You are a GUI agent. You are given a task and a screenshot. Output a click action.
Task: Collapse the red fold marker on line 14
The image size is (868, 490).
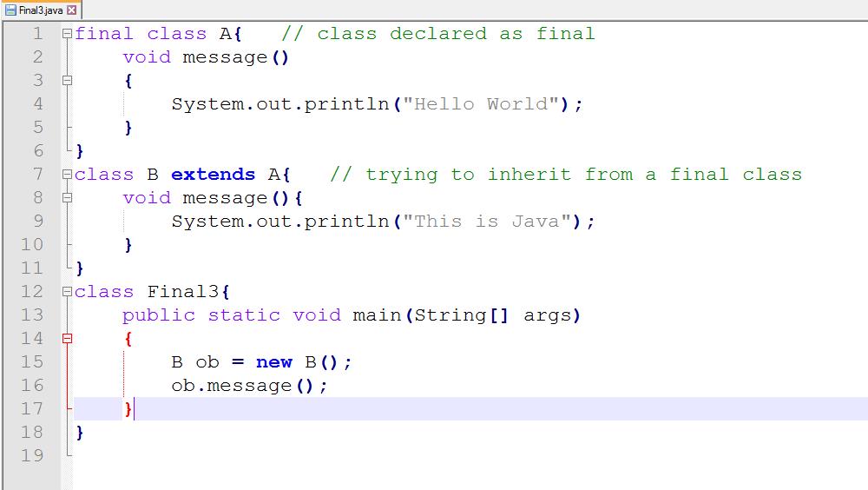point(67,339)
